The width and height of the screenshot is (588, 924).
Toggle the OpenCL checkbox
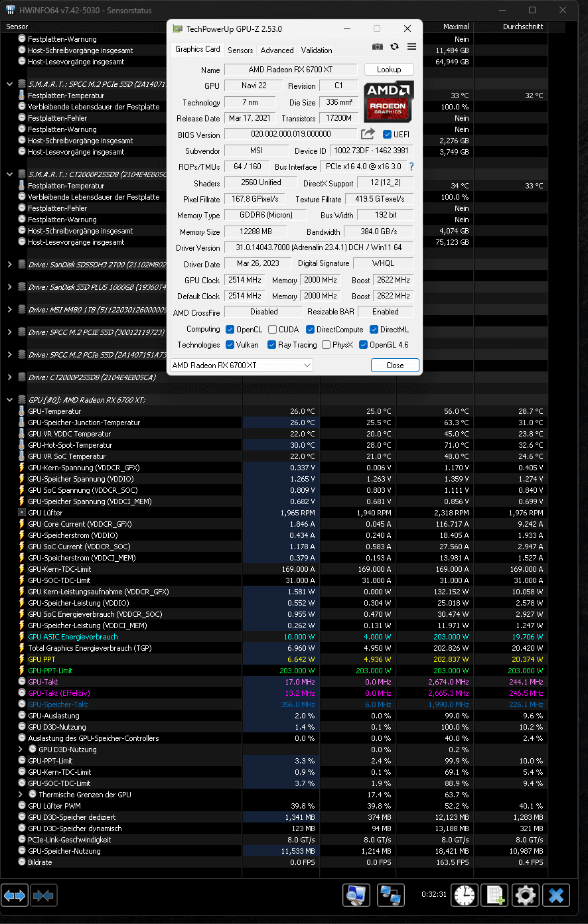point(230,330)
